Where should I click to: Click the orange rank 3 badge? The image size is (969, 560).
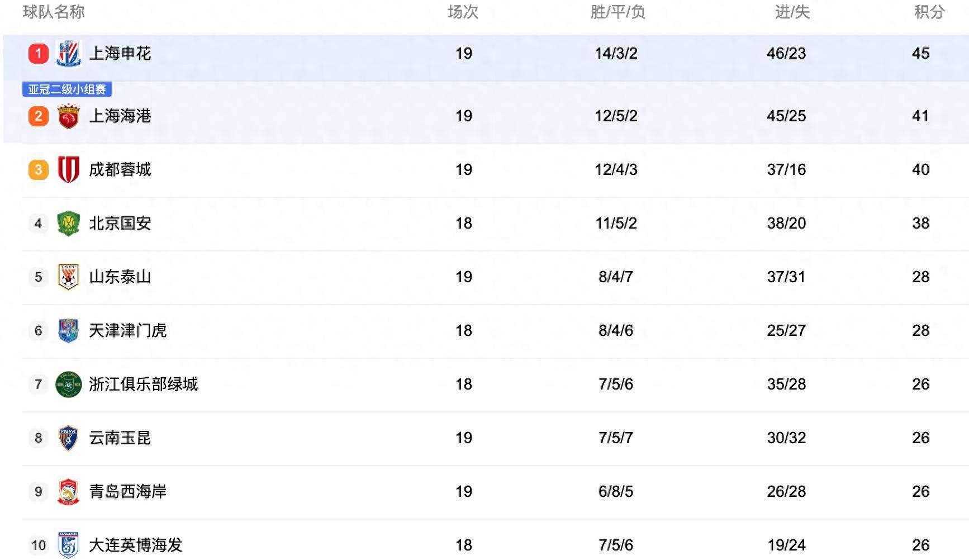(39, 169)
